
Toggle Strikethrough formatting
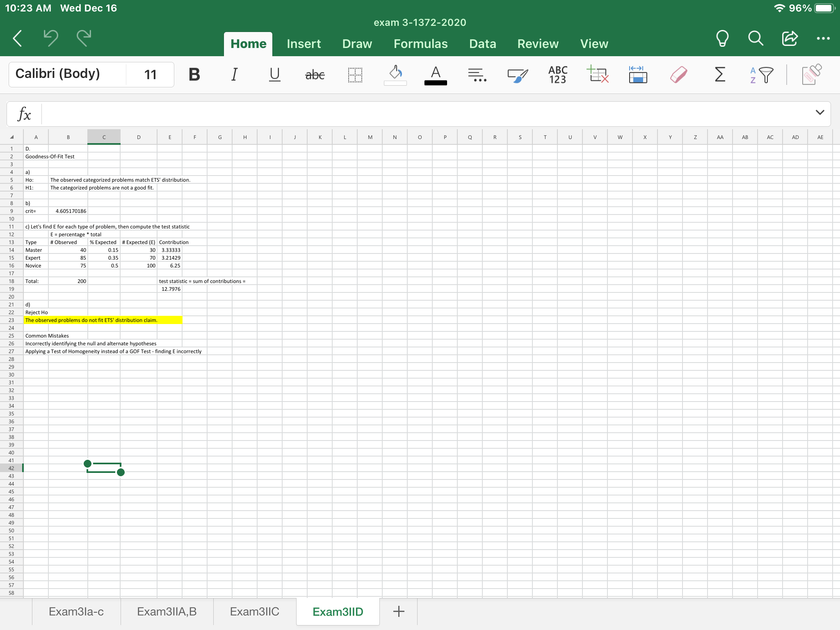(x=315, y=75)
